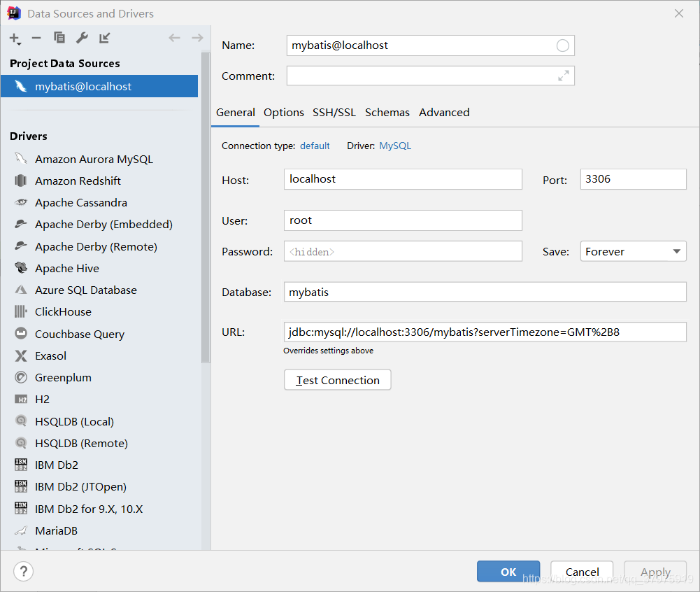Change connection type via default link
The image size is (700, 592).
[x=315, y=146]
